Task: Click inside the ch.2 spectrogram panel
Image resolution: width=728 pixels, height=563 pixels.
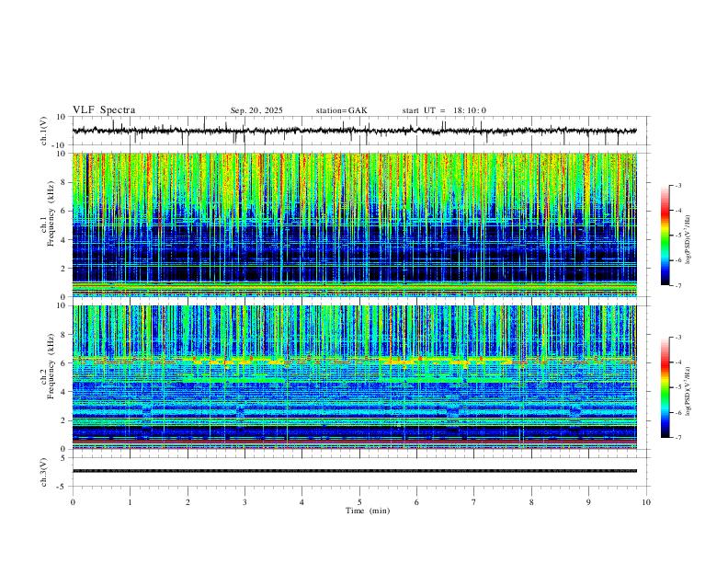Action: tap(355, 377)
